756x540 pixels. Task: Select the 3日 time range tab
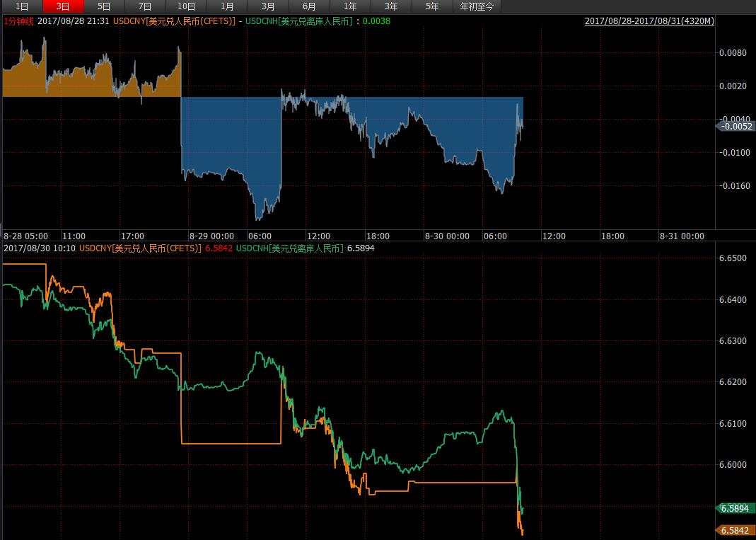click(63, 6)
